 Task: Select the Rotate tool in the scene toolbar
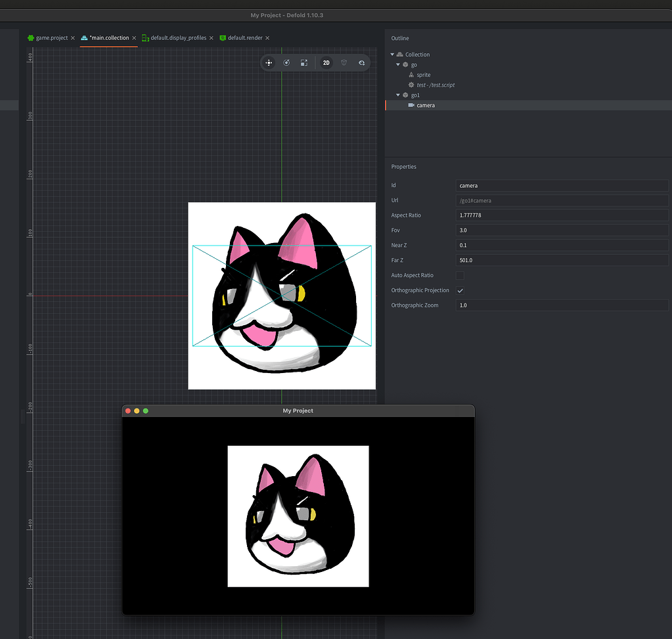(286, 62)
